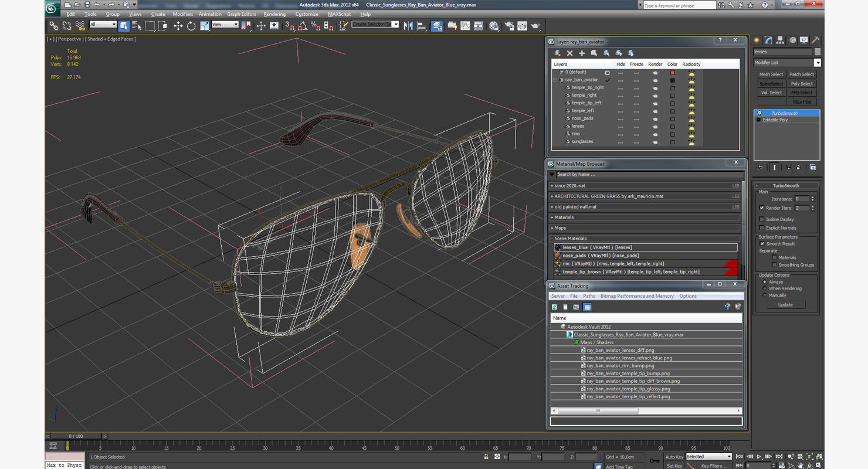
Task: Open the MAXScript menu
Action: pos(339,14)
